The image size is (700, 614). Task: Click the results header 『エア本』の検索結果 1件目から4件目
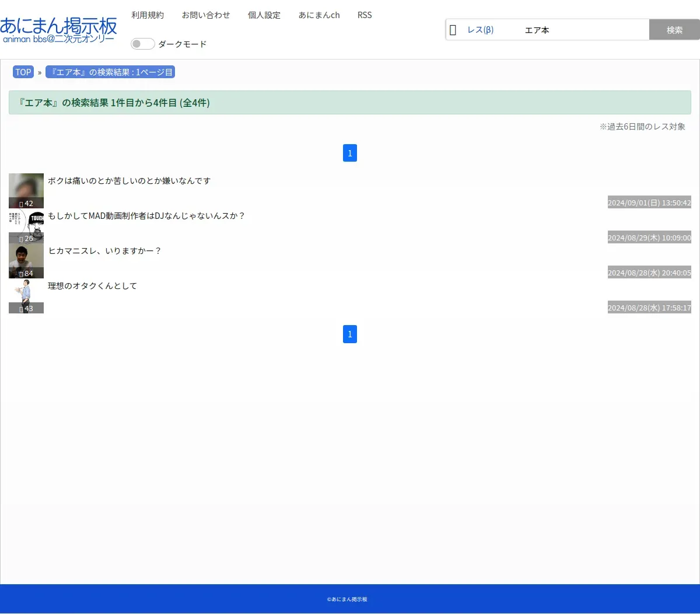point(350,103)
